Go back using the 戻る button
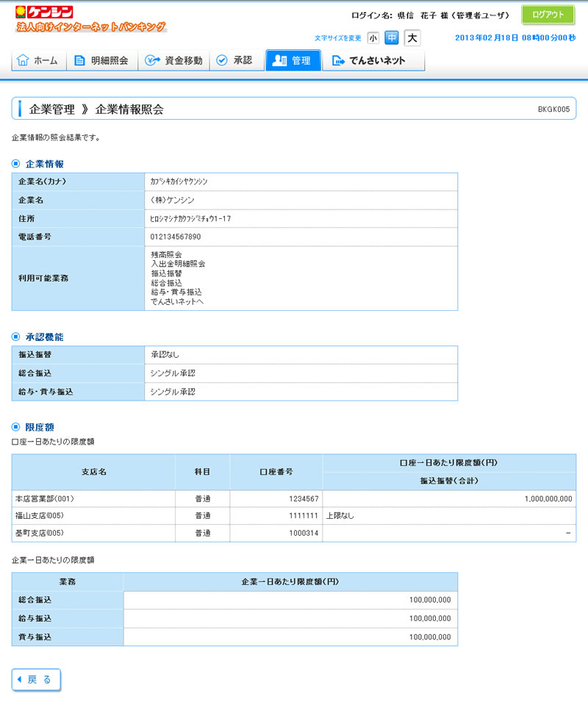This screenshot has height=707, width=588. click(x=36, y=680)
